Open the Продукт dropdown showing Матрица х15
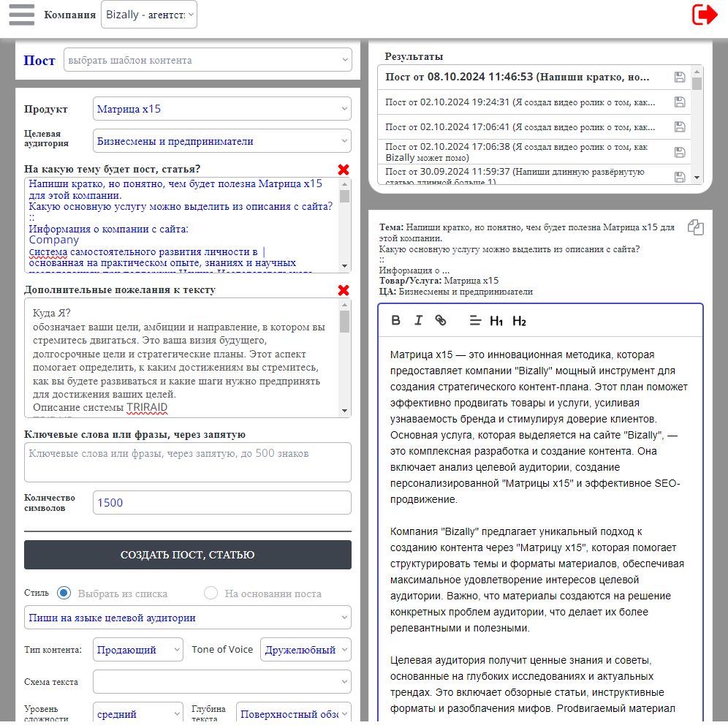The width and height of the screenshot is (728, 728). click(x=222, y=109)
